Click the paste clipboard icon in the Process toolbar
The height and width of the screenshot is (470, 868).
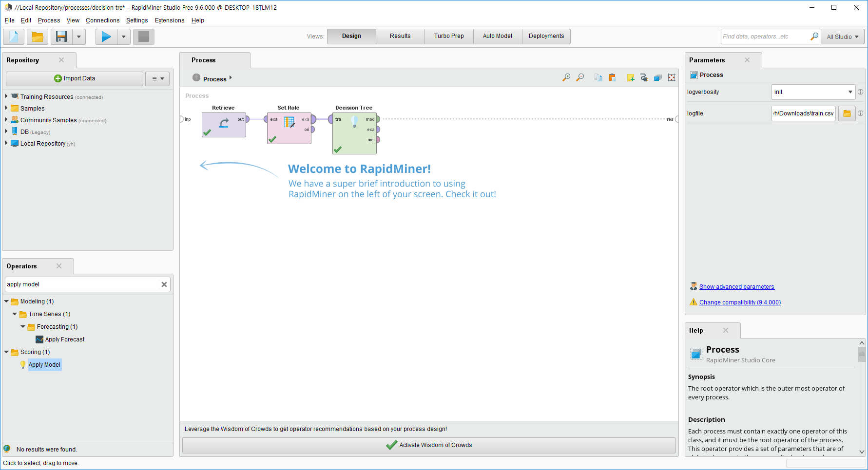(x=612, y=77)
